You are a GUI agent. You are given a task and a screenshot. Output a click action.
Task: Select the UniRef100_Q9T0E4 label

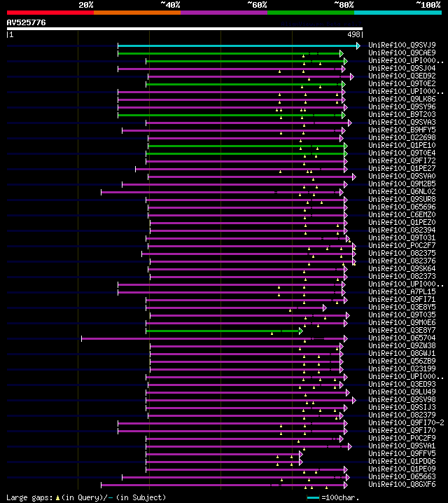pyautogui.click(x=402, y=153)
